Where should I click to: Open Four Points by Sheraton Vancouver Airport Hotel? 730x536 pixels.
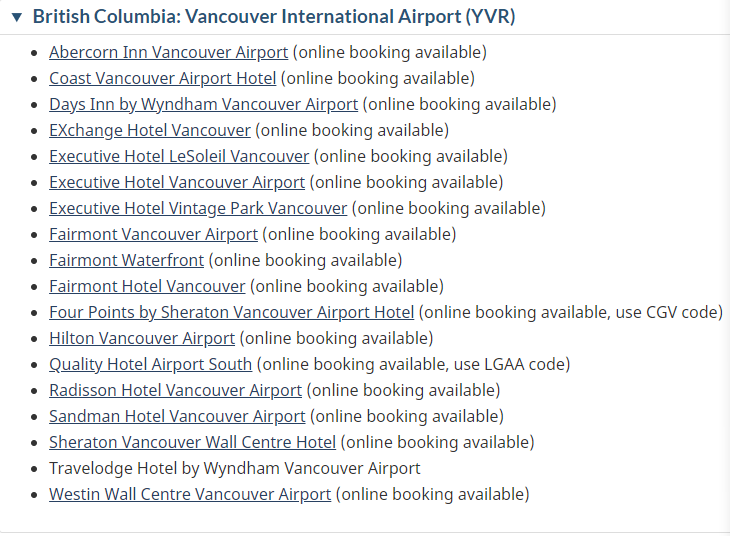click(x=231, y=312)
